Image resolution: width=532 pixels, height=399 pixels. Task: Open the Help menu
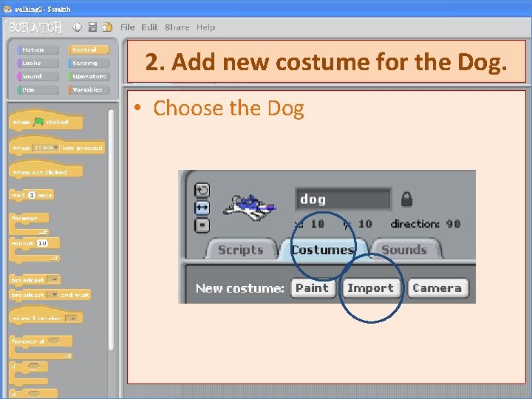(205, 27)
